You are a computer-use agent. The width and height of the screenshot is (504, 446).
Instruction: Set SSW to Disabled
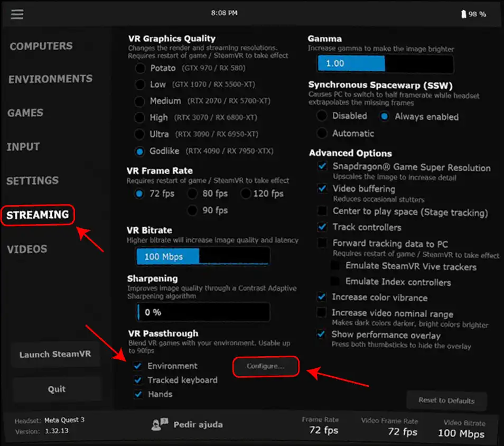(x=322, y=116)
